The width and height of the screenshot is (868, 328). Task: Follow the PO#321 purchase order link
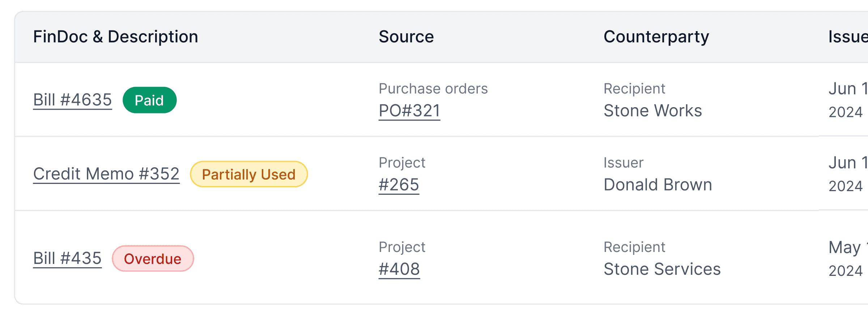pyautogui.click(x=409, y=111)
